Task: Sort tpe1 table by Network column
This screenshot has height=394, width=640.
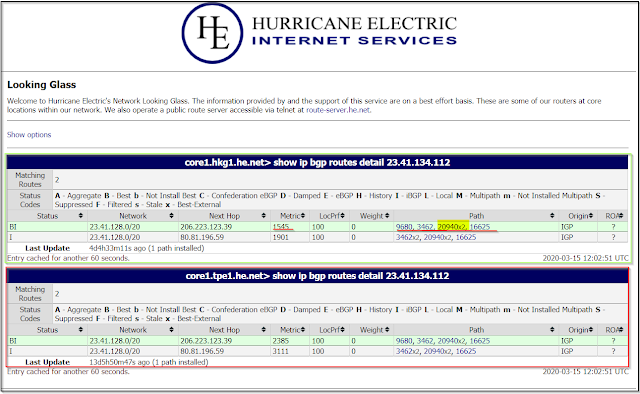Action: pyautogui.click(x=133, y=329)
